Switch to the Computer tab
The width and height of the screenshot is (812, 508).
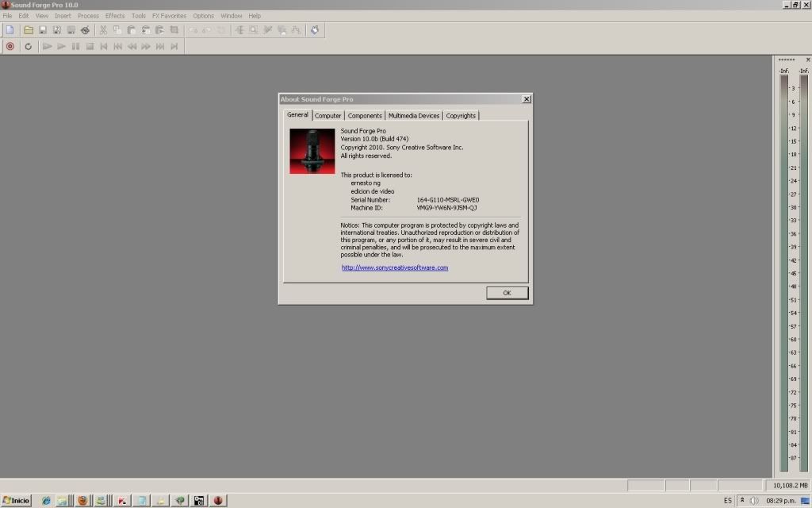[x=327, y=116]
